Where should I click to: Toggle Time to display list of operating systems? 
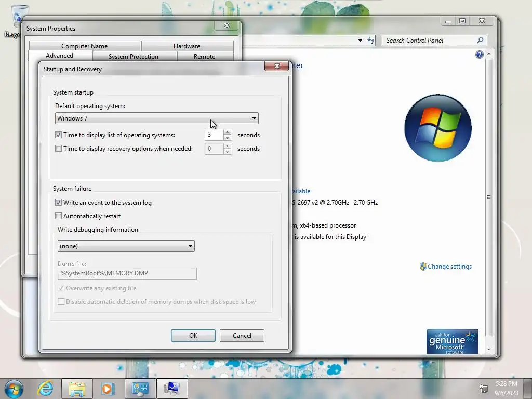pyautogui.click(x=58, y=135)
